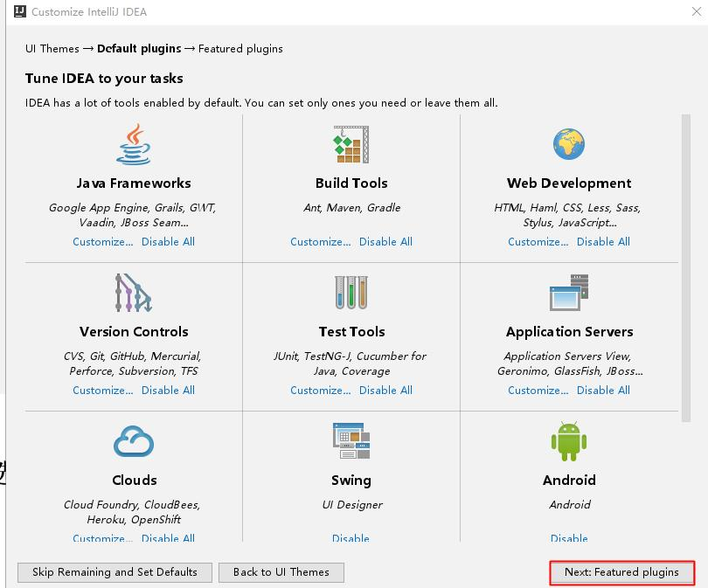The image size is (708, 588).
Task: Click the Clouds heading
Action: coord(134,481)
